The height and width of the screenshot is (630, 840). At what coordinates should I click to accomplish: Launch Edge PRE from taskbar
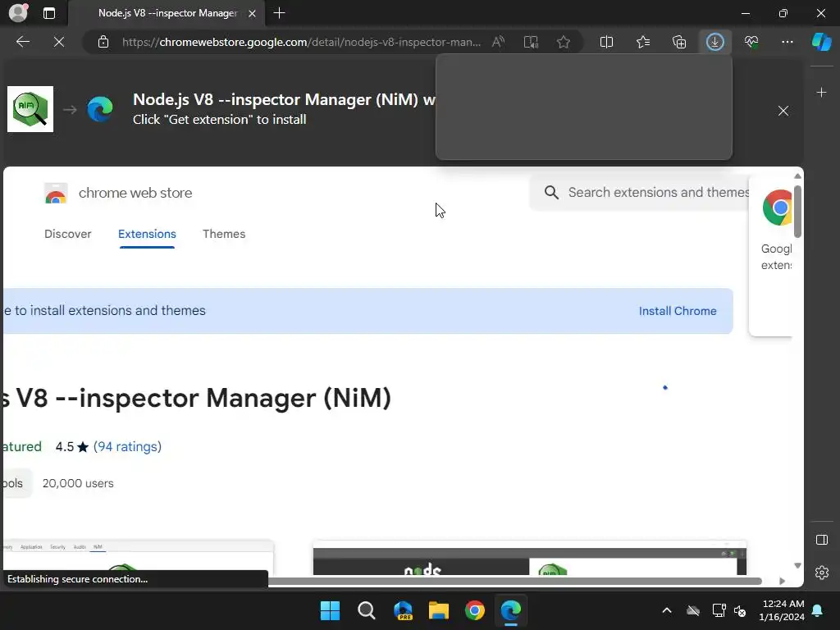(403, 610)
